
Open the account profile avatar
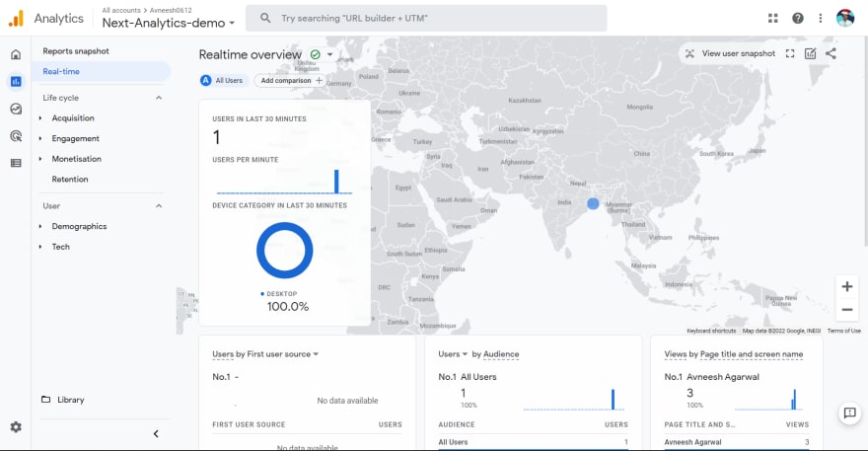pyautogui.click(x=845, y=18)
